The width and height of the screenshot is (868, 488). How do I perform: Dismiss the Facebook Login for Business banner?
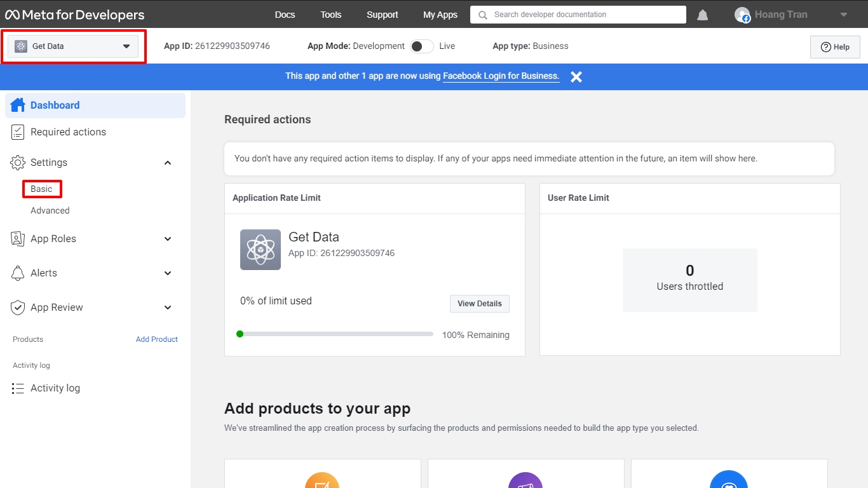[x=576, y=77]
